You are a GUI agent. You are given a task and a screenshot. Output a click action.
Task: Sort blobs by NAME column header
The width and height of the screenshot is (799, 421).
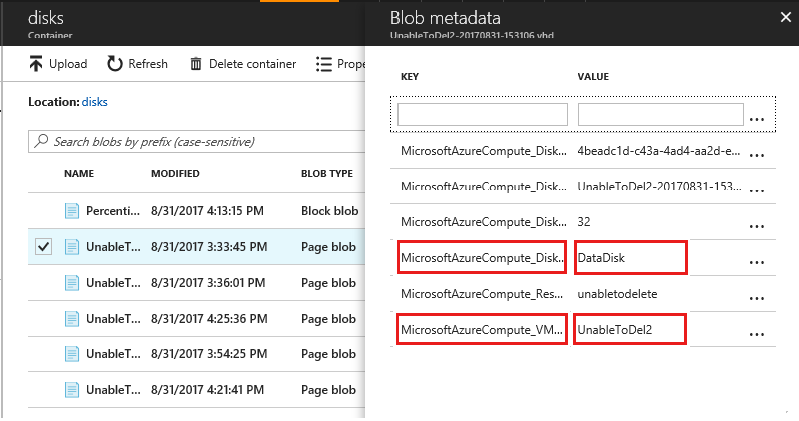[79, 173]
